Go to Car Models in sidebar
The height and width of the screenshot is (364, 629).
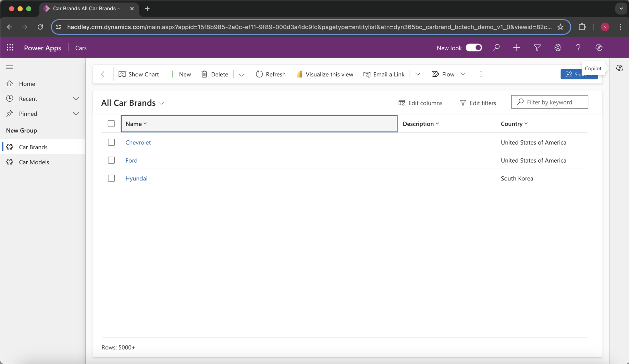34,162
